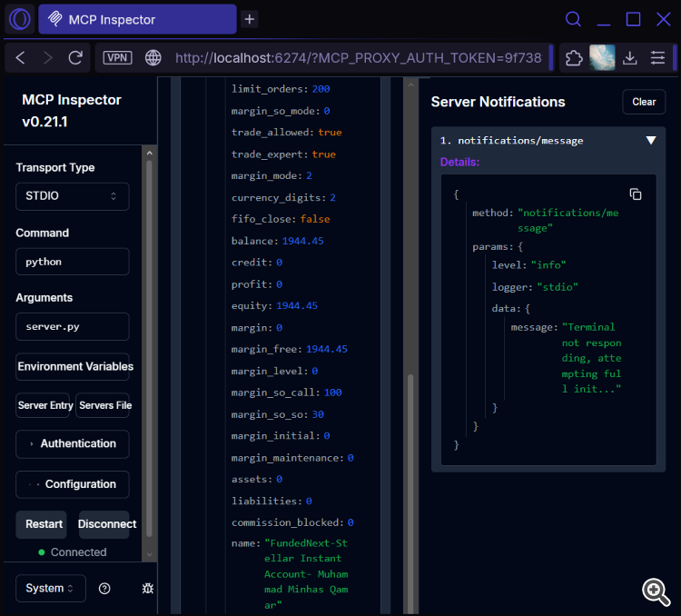681x616 pixels.
Task: Click the 'Server Notifications' heading
Action: tap(498, 102)
